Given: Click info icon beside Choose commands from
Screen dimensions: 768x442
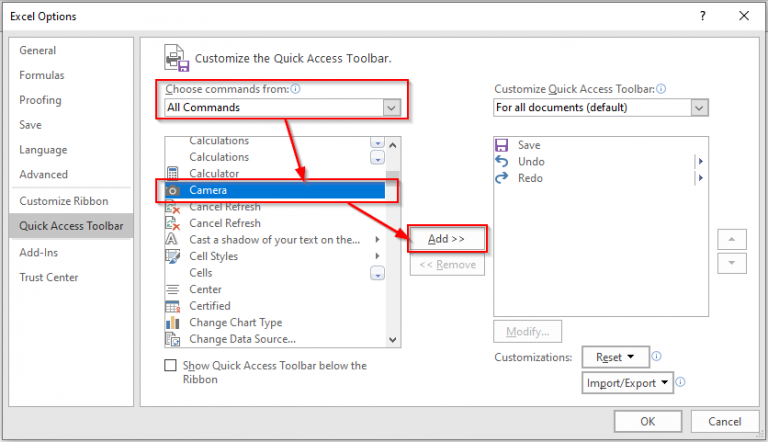Looking at the screenshot, I should point(295,89).
